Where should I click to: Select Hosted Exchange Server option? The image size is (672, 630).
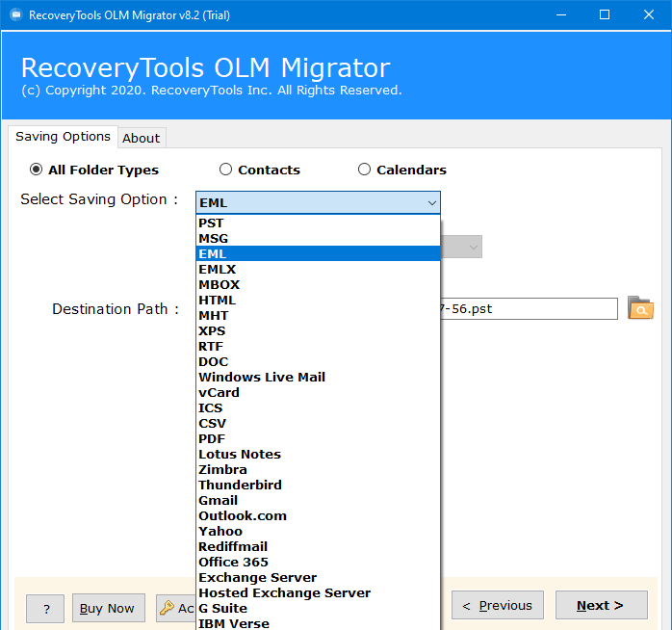(318, 593)
